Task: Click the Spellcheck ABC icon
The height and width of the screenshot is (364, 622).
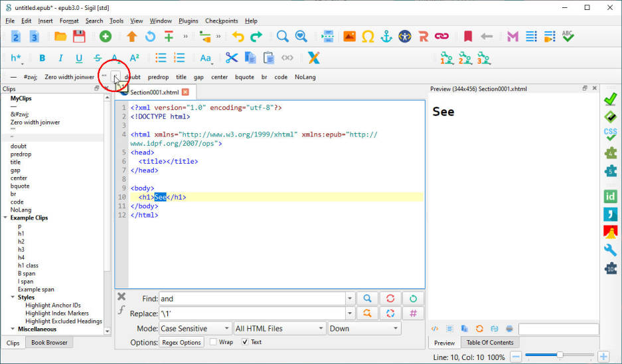Action: point(568,36)
